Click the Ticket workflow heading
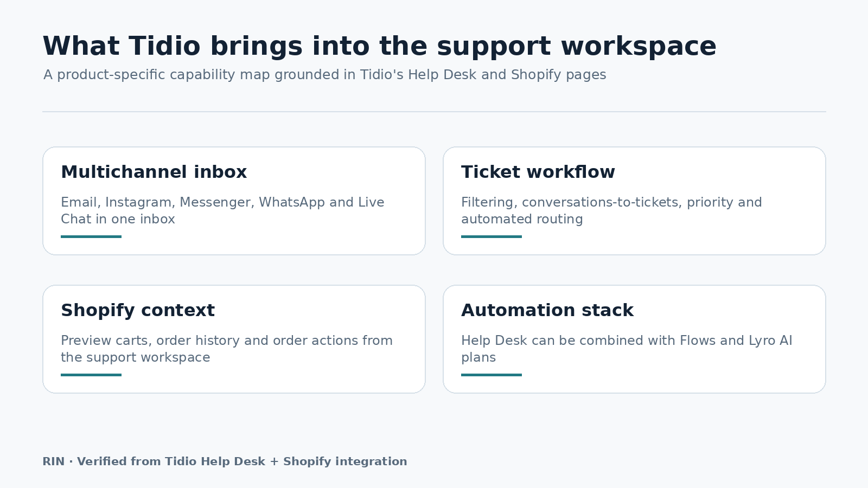This screenshot has height=488, width=868. 538,172
